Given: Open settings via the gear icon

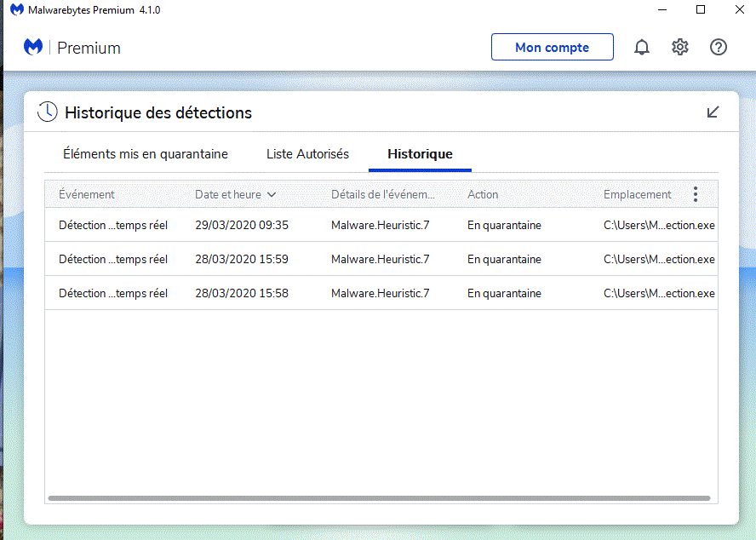Looking at the screenshot, I should click(680, 48).
